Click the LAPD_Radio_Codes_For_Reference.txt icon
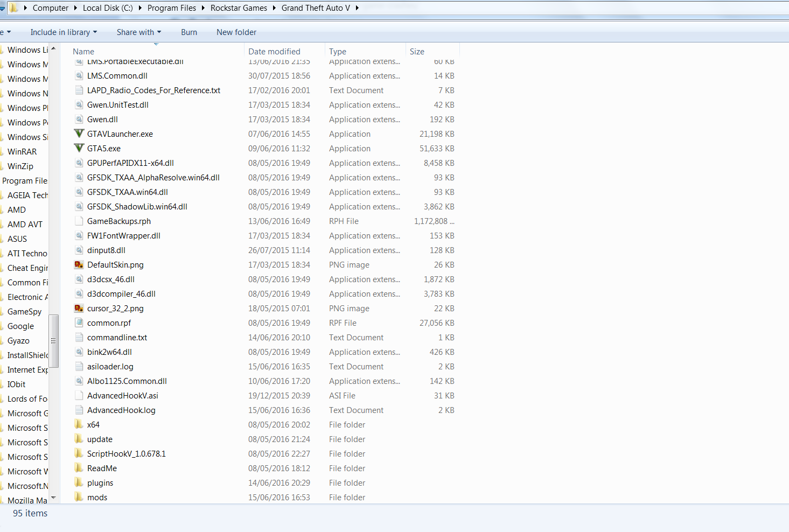Viewport: 789px width, 532px height. tap(79, 90)
